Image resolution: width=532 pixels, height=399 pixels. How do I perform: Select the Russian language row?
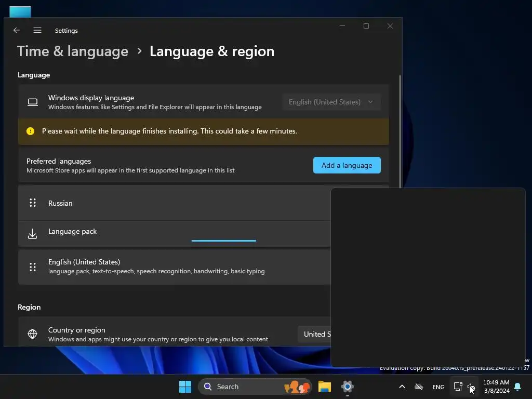tap(175, 203)
